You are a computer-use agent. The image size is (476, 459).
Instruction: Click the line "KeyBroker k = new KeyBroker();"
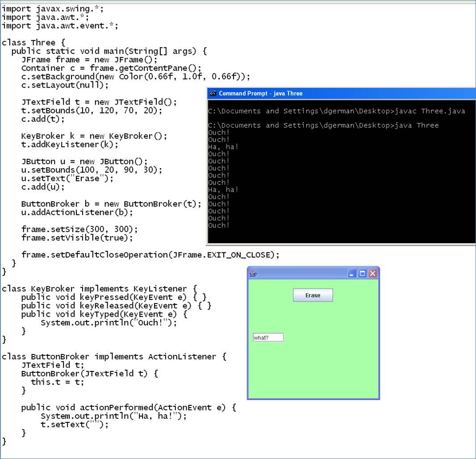94,136
